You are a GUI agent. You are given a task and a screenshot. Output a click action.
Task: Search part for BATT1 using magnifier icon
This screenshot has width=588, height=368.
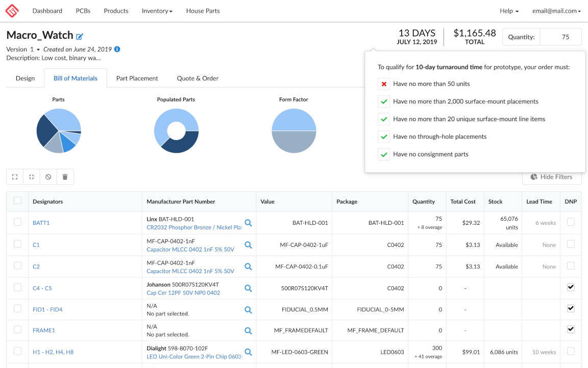pyautogui.click(x=248, y=223)
